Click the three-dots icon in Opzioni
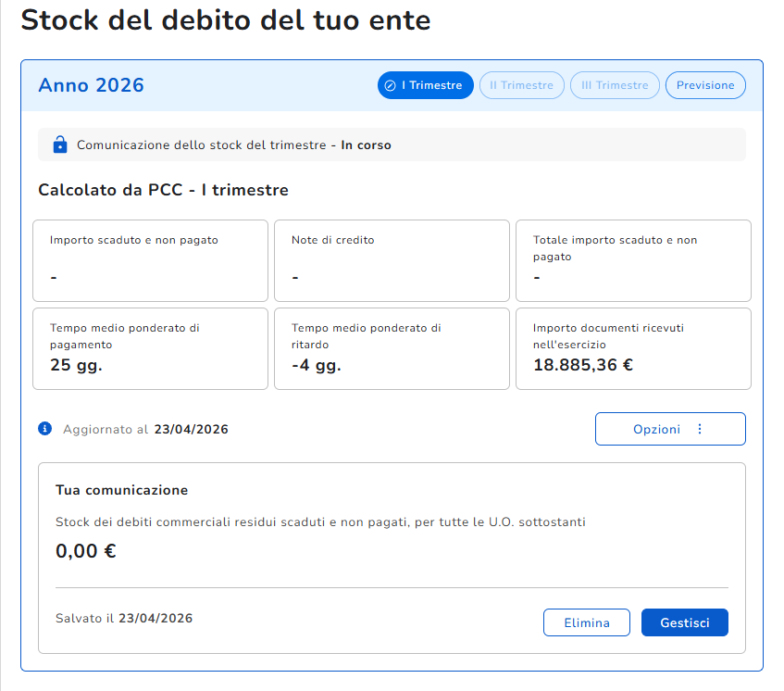The height and width of the screenshot is (691, 784). [700, 429]
